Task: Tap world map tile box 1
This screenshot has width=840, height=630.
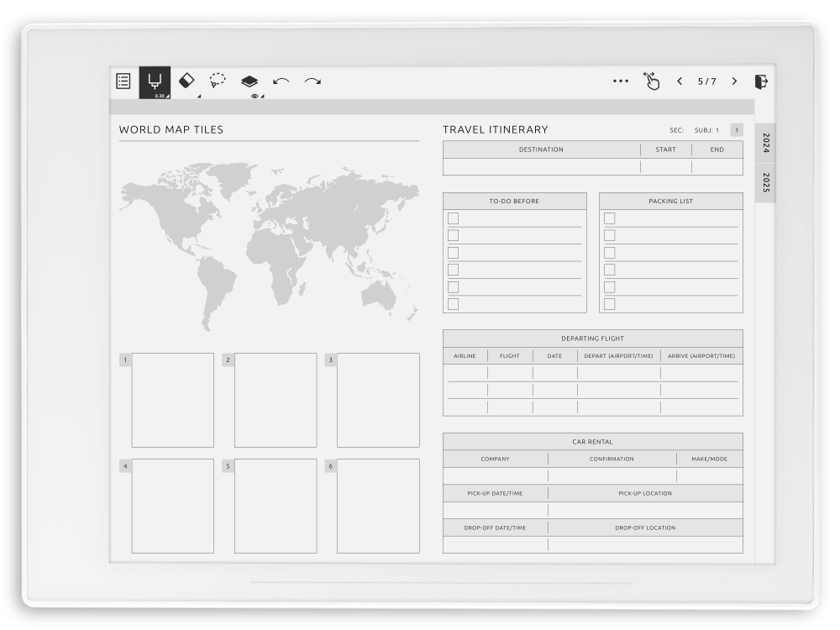Action: point(172,400)
